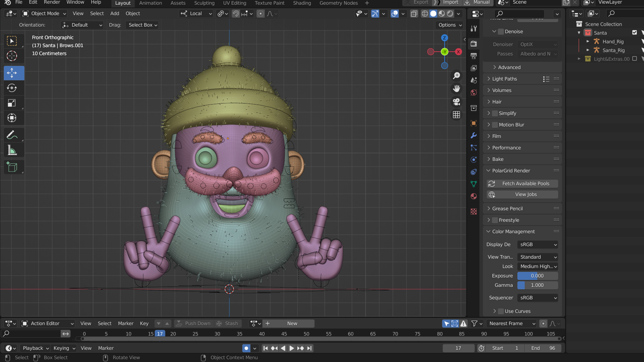The image size is (644, 362).
Task: Enable the Use Curves checkbox
Action: pos(501,311)
